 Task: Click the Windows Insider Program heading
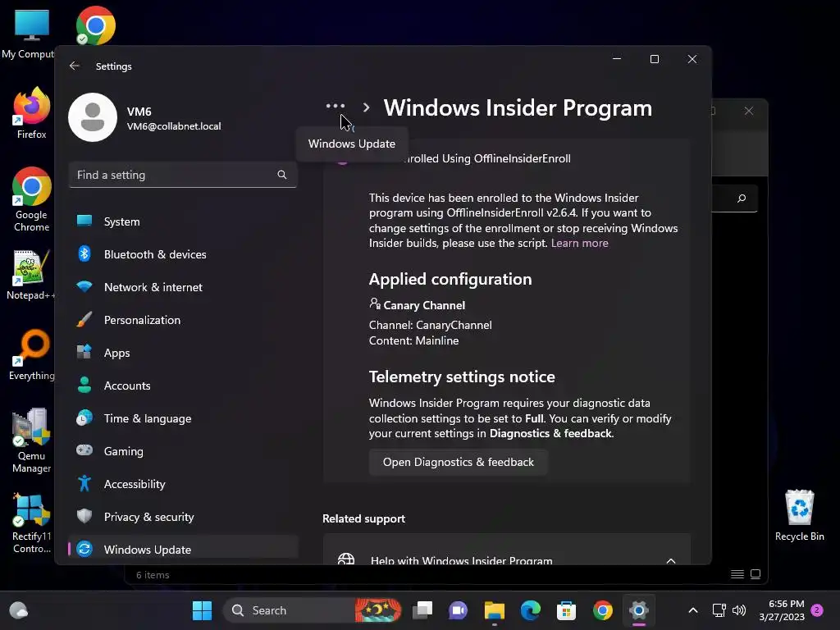point(518,108)
